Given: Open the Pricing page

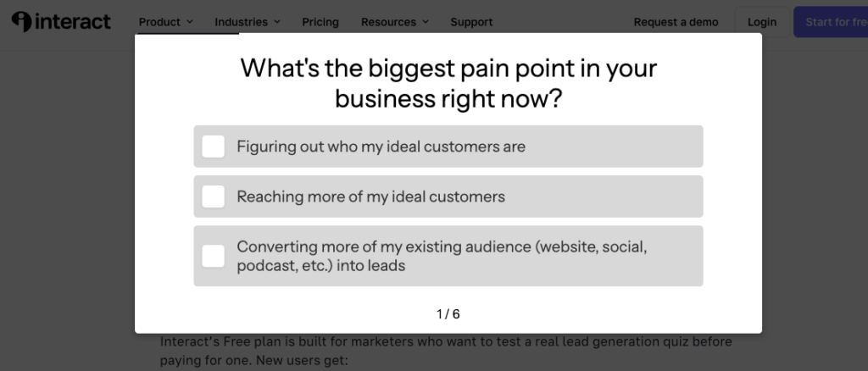Looking at the screenshot, I should [320, 22].
